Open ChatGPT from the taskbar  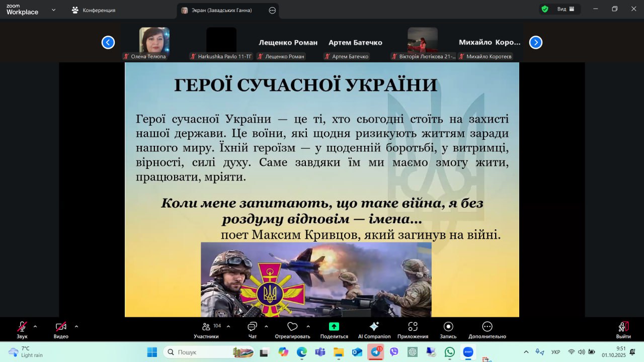coord(413,352)
